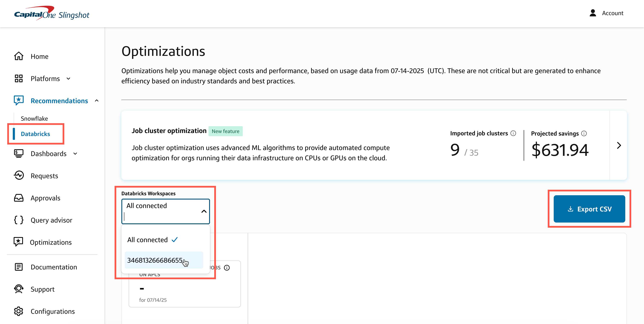
Task: Open job cluster optimization details arrow
Action: coord(619,145)
